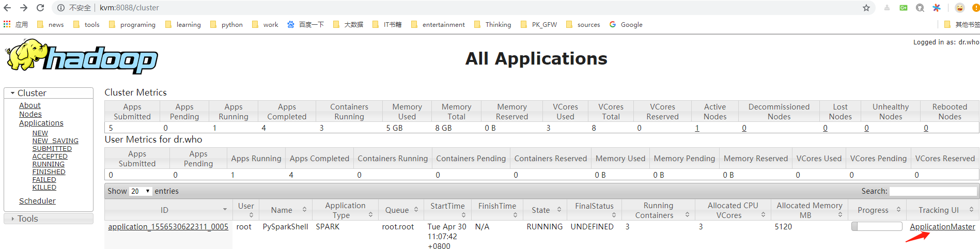980x249 pixels.
Task: Open the Hadoop elephant logo
Action: (x=82, y=56)
